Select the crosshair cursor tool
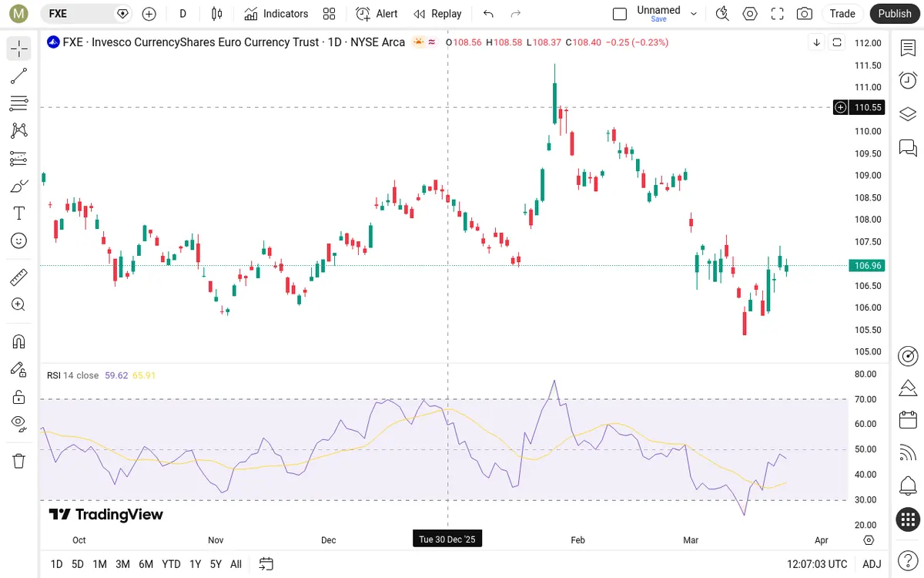 click(19, 49)
